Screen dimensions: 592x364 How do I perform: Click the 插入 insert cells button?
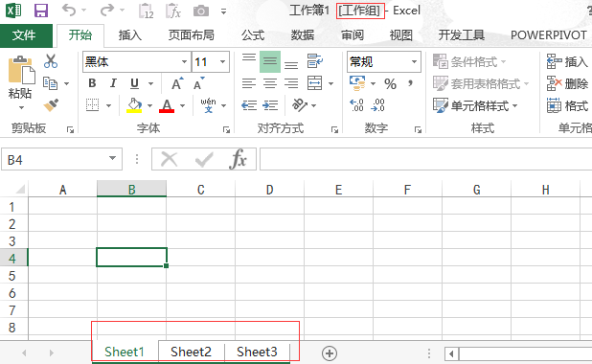pyautogui.click(x=567, y=61)
